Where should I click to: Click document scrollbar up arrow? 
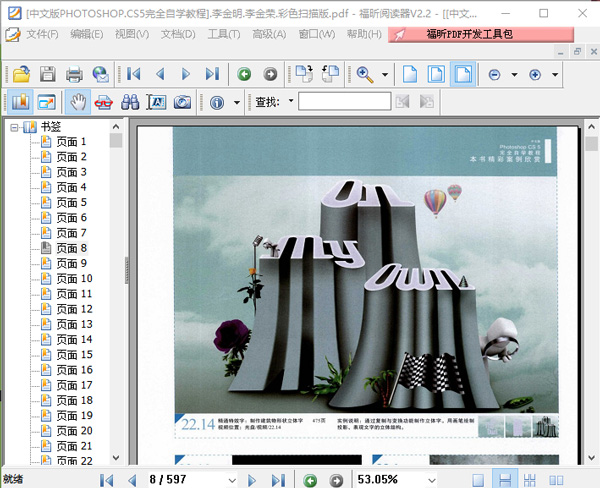tap(591, 126)
